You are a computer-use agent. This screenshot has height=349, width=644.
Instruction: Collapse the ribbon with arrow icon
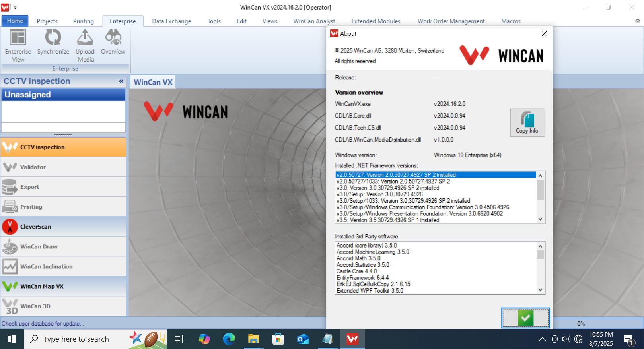point(637,21)
